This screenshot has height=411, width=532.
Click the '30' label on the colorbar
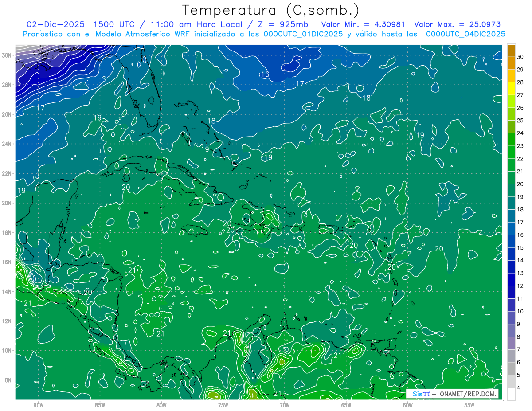point(520,57)
